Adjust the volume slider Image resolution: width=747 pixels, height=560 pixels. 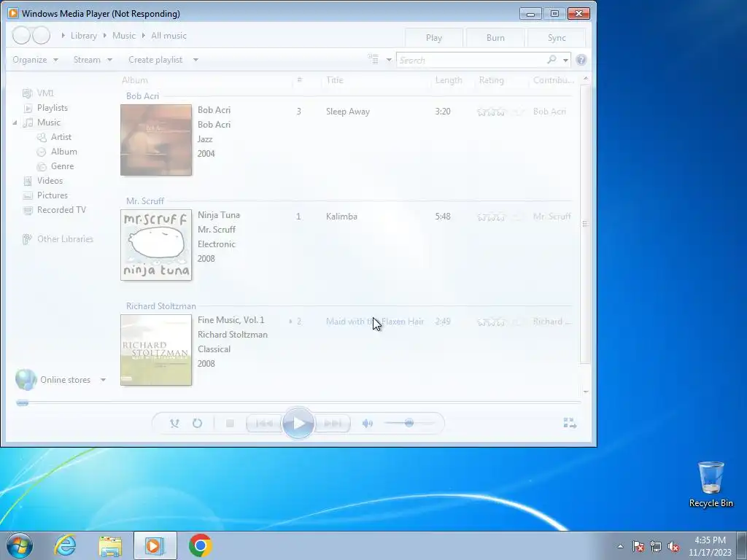click(x=409, y=423)
